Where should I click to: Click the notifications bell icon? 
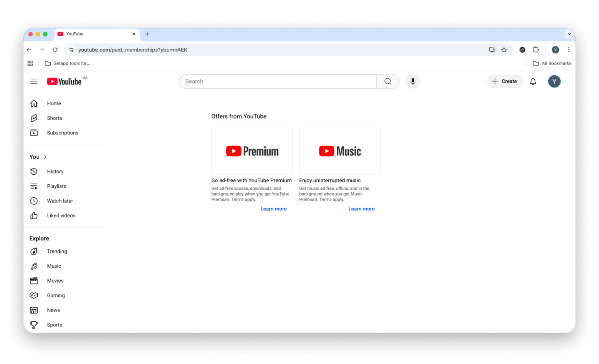[533, 81]
